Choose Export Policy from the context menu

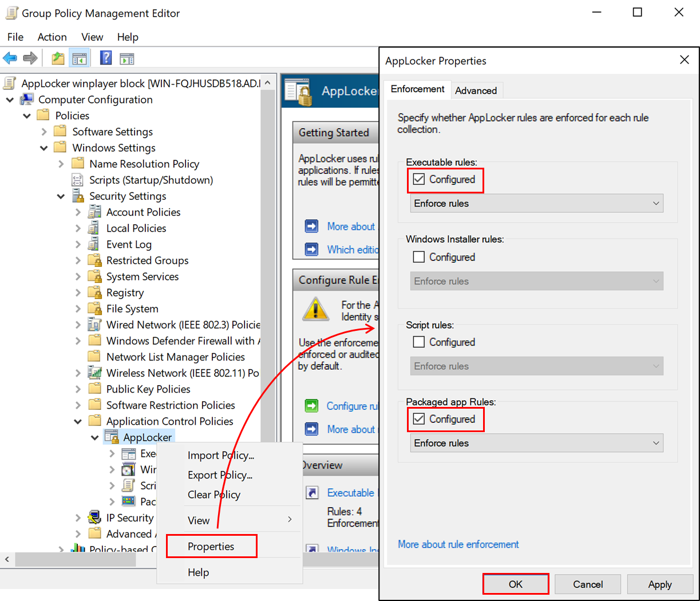pyautogui.click(x=220, y=475)
